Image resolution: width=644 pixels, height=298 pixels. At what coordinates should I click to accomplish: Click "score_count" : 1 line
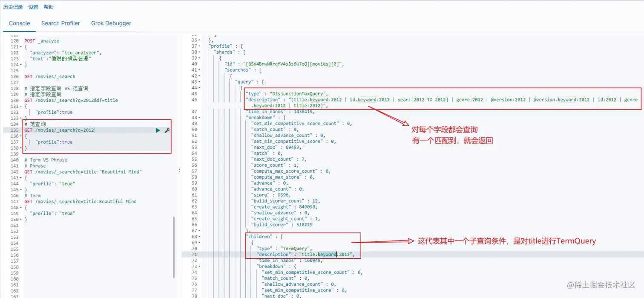(x=275, y=165)
